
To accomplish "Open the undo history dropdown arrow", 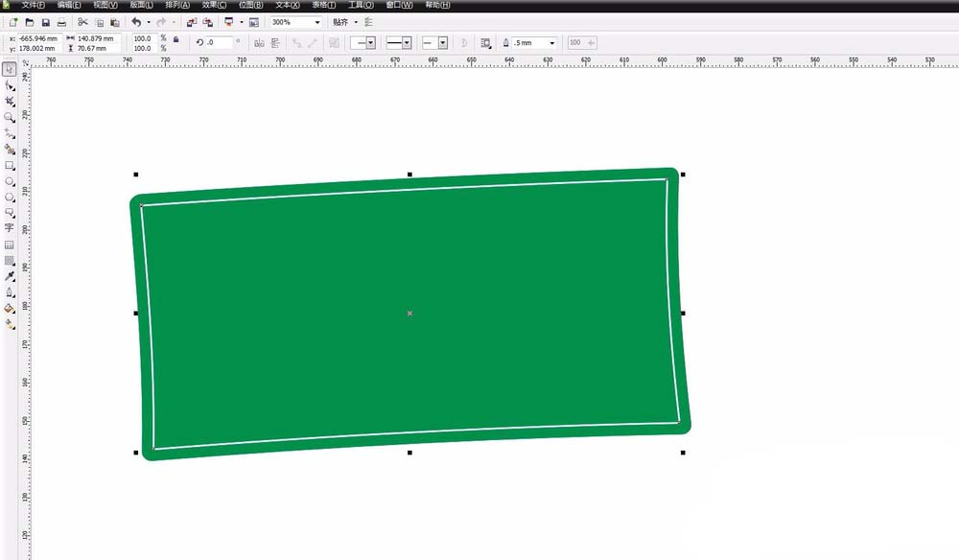I will click(x=149, y=22).
